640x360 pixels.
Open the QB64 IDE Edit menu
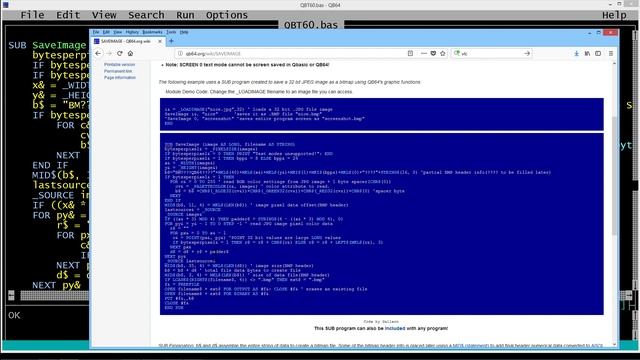coord(68,15)
